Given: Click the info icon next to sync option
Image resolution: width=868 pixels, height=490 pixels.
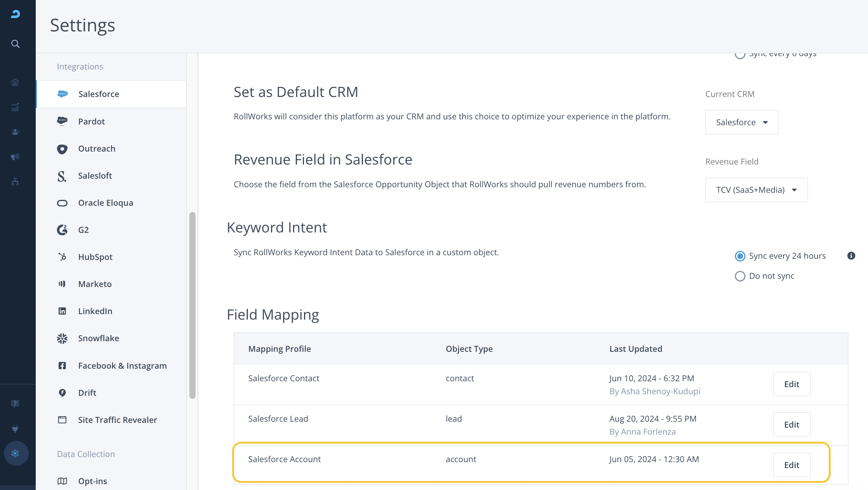Looking at the screenshot, I should click(851, 256).
